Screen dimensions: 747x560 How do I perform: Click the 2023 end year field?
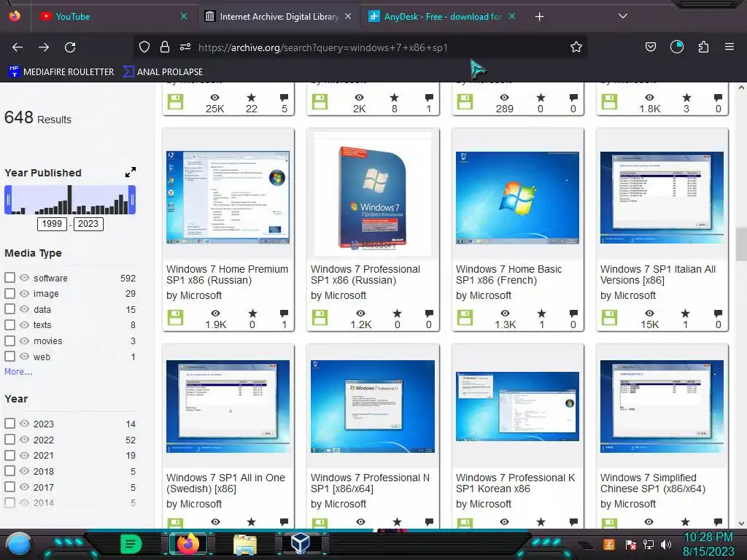[x=88, y=224]
